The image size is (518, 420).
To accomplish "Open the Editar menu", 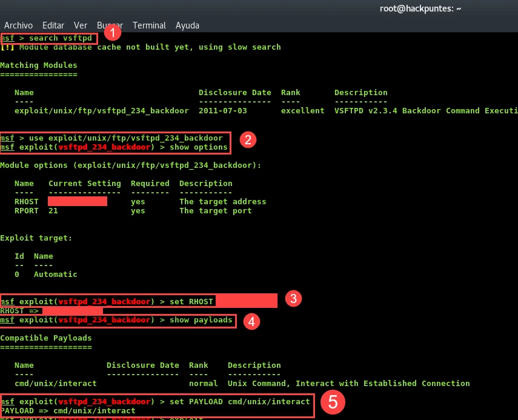I will [53, 25].
